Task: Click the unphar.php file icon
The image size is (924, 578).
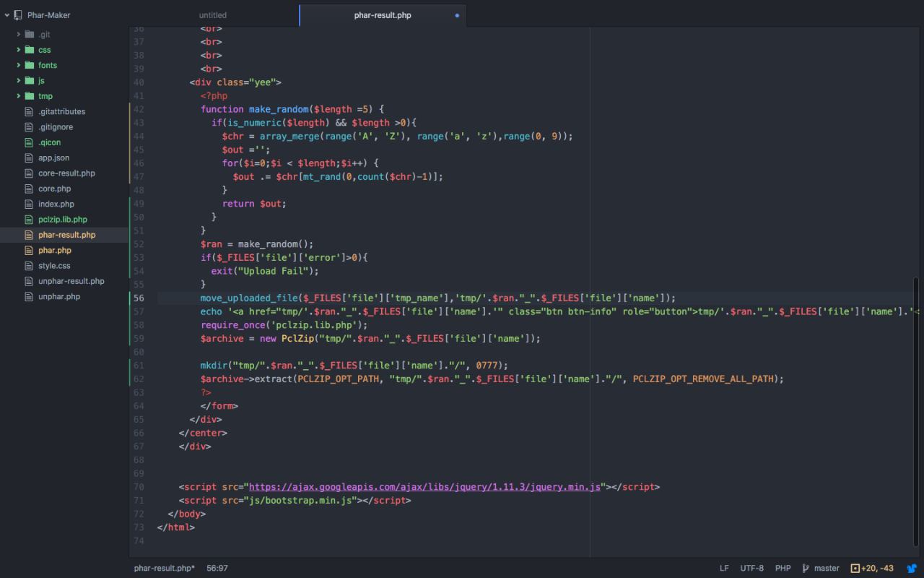Action: coord(30,296)
